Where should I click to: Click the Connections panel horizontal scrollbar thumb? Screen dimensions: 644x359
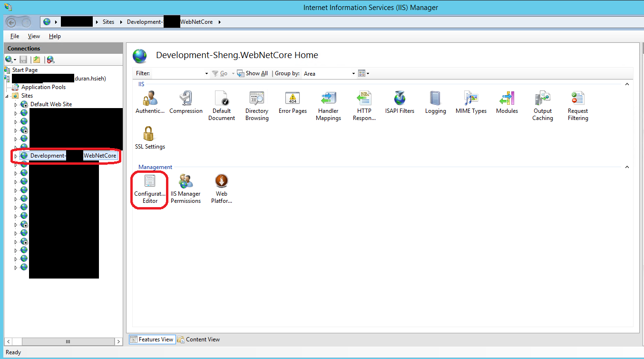(x=68, y=341)
